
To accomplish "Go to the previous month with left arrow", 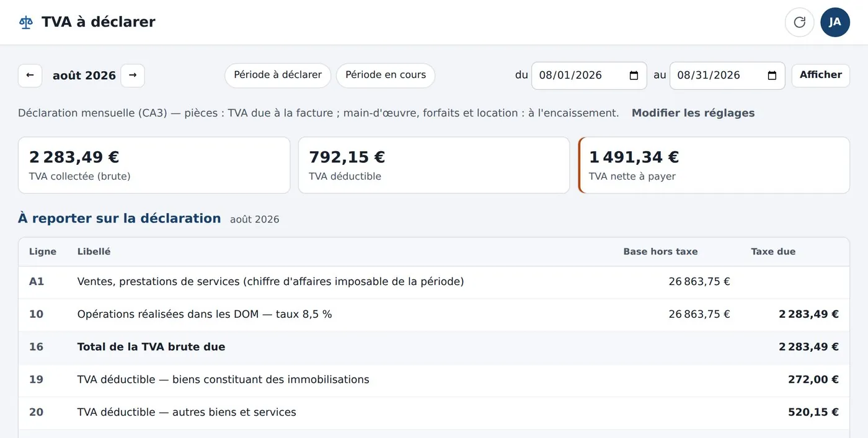I will click(30, 76).
